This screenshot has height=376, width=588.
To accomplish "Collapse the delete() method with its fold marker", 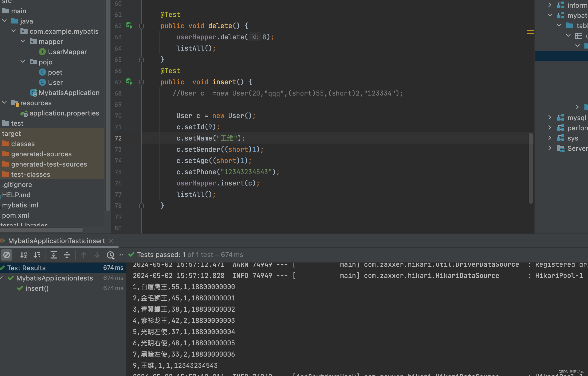I will (x=142, y=26).
